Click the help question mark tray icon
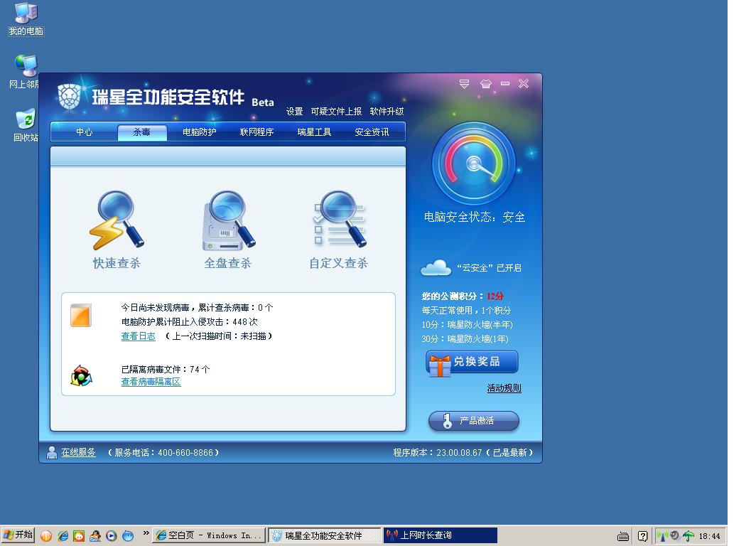Screen dimensions: 756x546 click(642, 536)
